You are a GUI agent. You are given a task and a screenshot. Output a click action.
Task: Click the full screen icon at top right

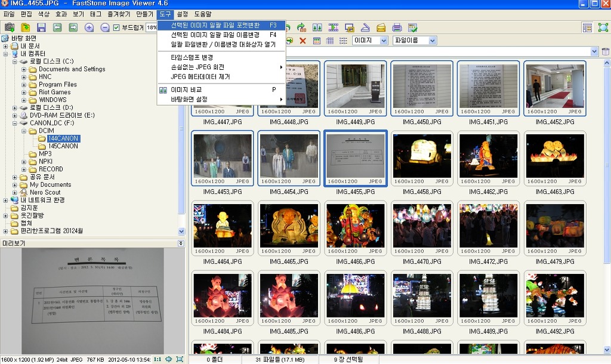tap(604, 27)
